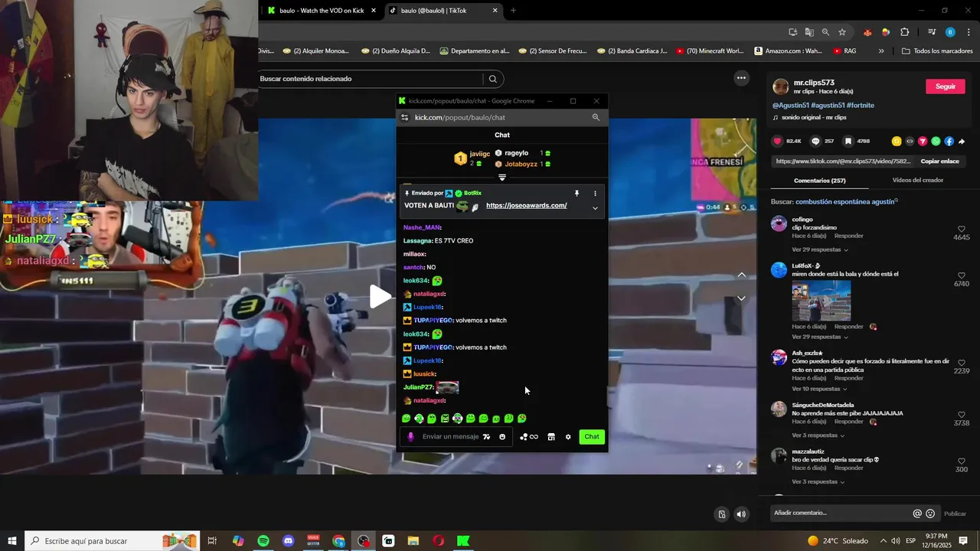Share video via WhatsApp icon
Viewport: 980px width, 551px height.
tap(936, 141)
